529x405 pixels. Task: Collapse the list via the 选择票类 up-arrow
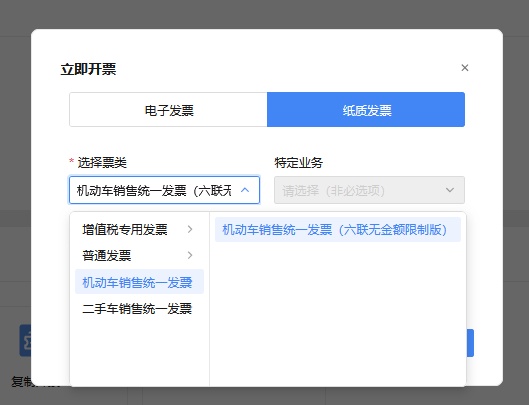coord(245,190)
